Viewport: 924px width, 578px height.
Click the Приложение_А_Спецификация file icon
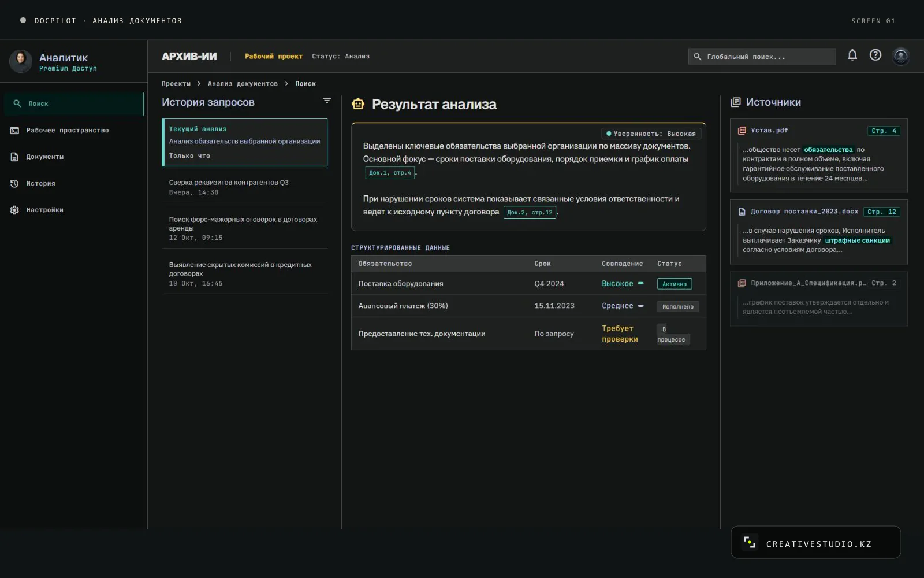(742, 283)
